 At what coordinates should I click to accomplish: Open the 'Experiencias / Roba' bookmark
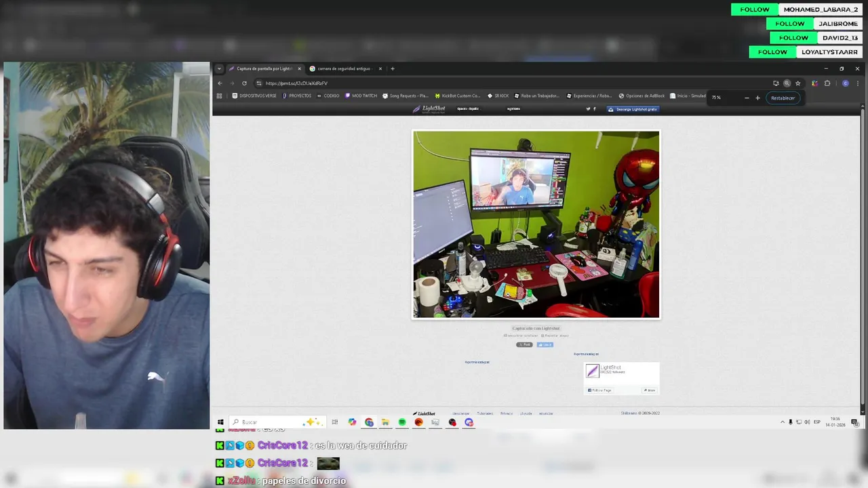(589, 96)
